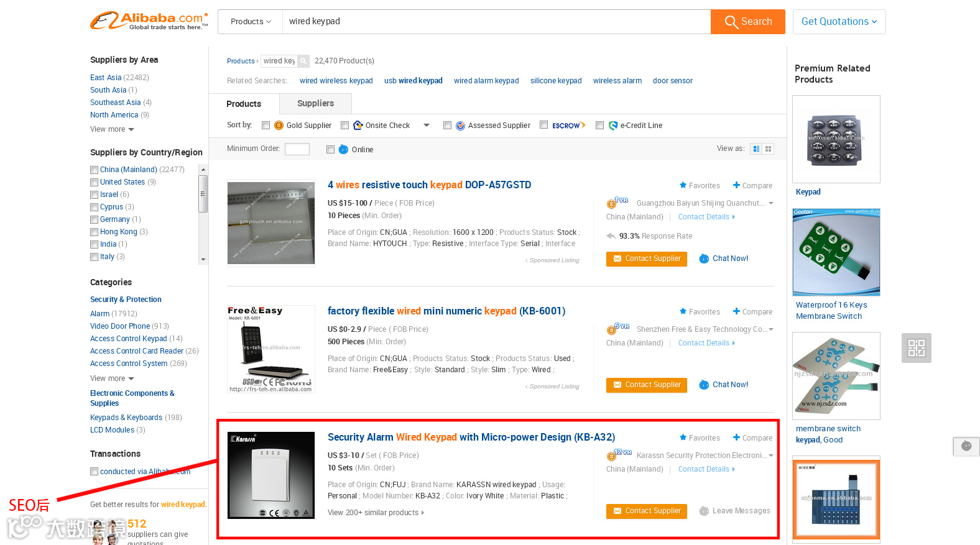Open the East Asia area filter
This screenshot has width=980, height=545.
click(x=106, y=78)
